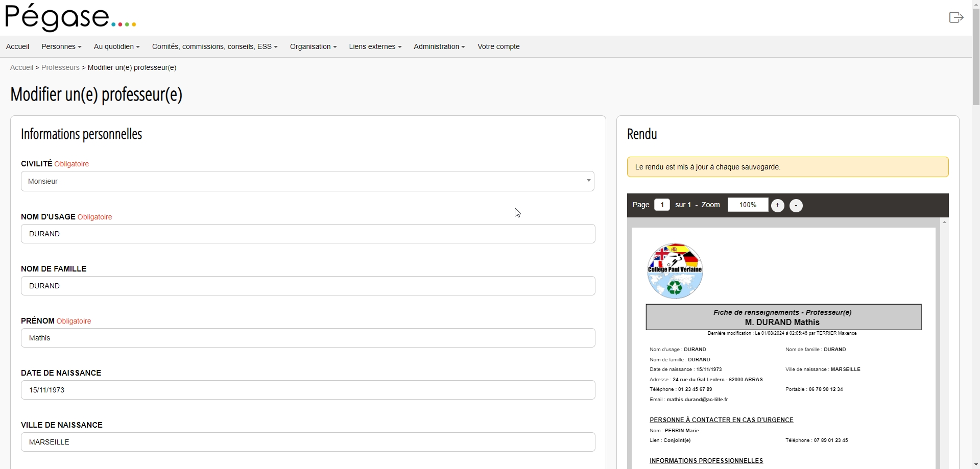Expand the Au quotidien menu
Viewport: 980px width, 469px height.
coord(116,46)
